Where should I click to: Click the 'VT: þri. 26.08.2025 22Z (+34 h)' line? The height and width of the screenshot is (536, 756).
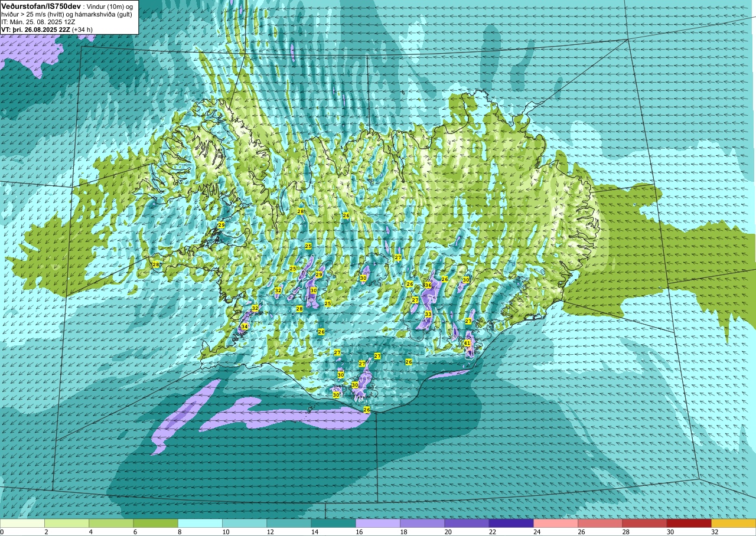47,30
